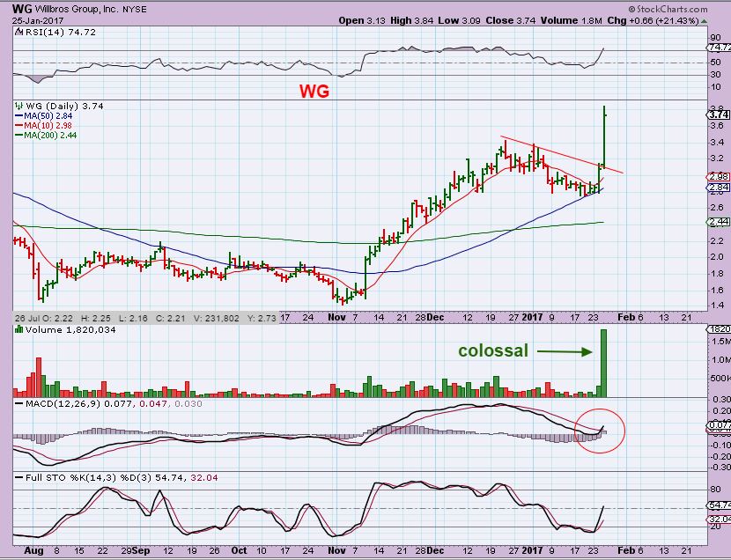The width and height of the screenshot is (731, 560).
Task: Click the Oct month label on date axis
Action: 239,550
